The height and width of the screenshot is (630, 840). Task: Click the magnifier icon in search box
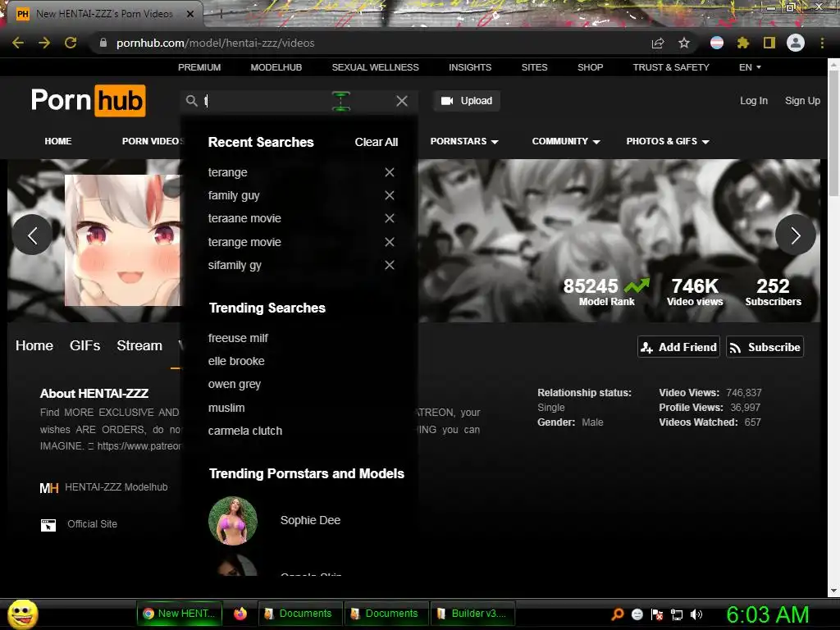pos(192,101)
